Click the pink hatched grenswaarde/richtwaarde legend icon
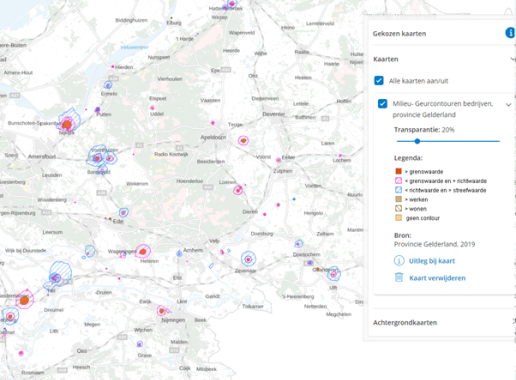 398,181
